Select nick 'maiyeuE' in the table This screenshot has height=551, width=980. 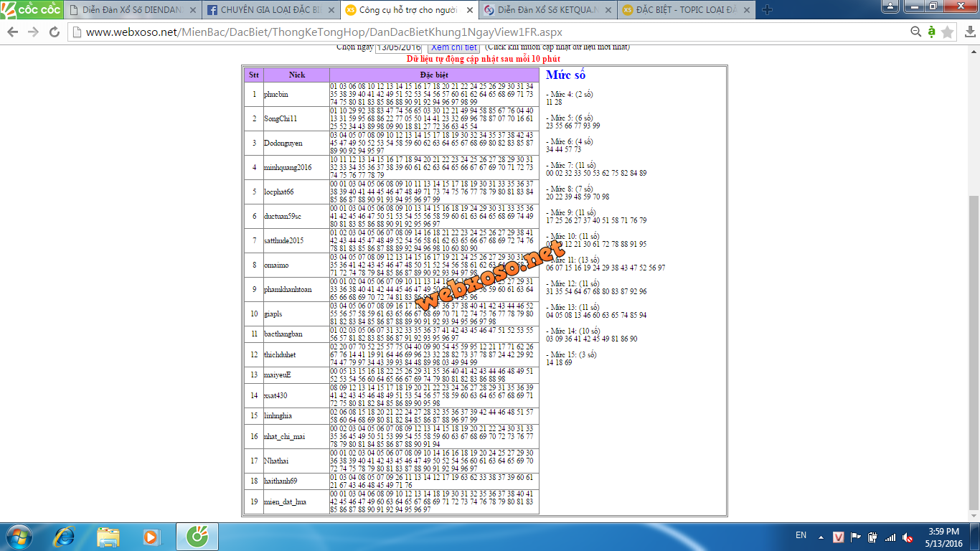click(x=278, y=375)
